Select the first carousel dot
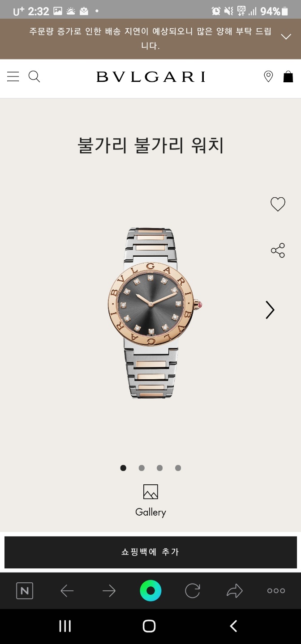 (x=123, y=468)
